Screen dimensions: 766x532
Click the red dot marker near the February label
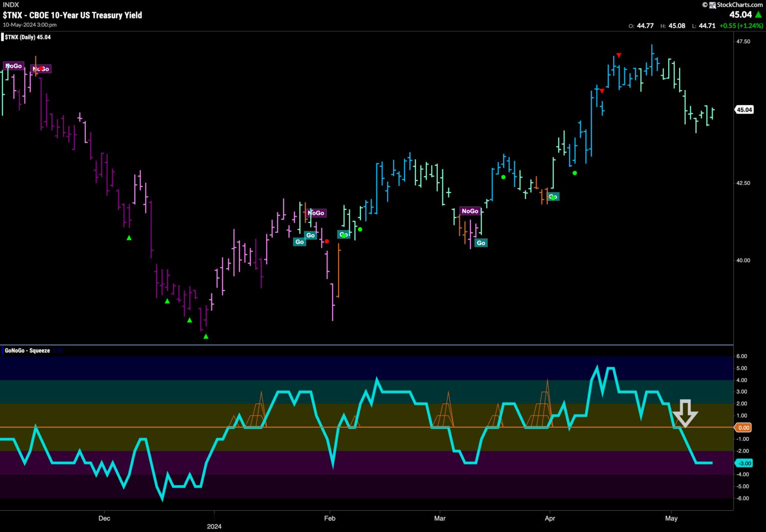(327, 241)
